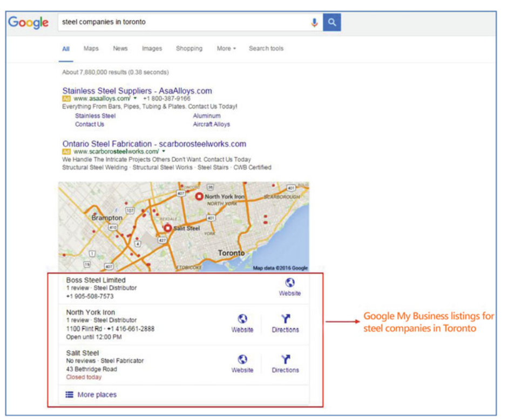This screenshot has height=420, width=528.
Task: Click Salit Steel map pin
Action: pos(167,228)
